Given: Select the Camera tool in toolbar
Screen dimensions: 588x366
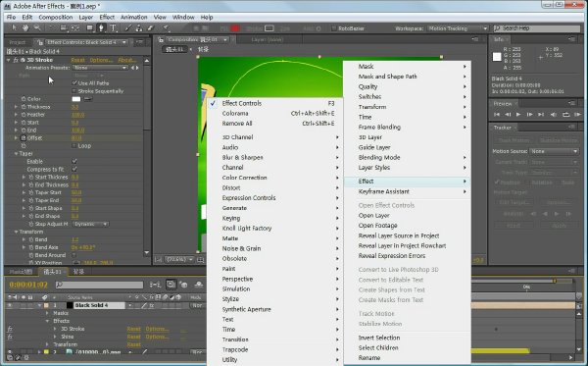Looking at the screenshot, I should coord(63,27).
